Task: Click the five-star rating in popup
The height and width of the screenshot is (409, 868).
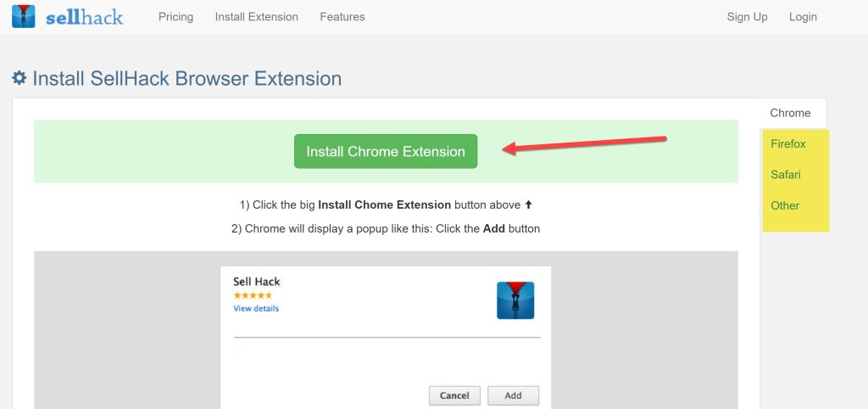Action: click(253, 295)
